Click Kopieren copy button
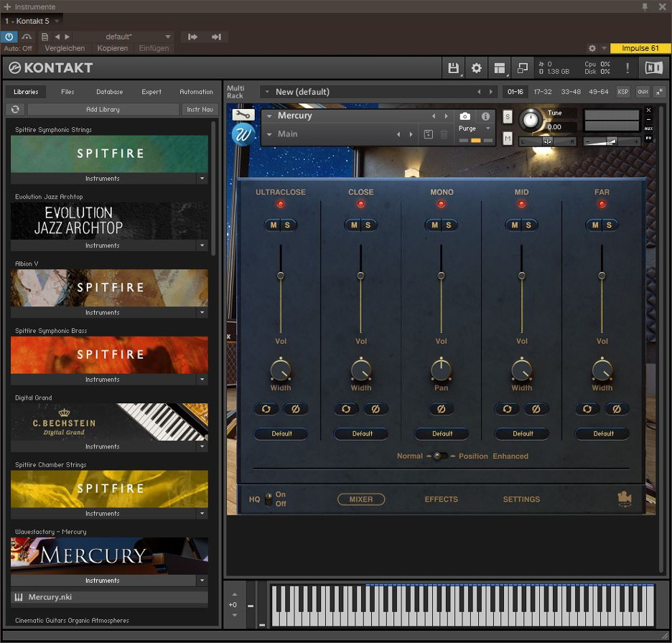The image size is (672, 643). [x=112, y=48]
